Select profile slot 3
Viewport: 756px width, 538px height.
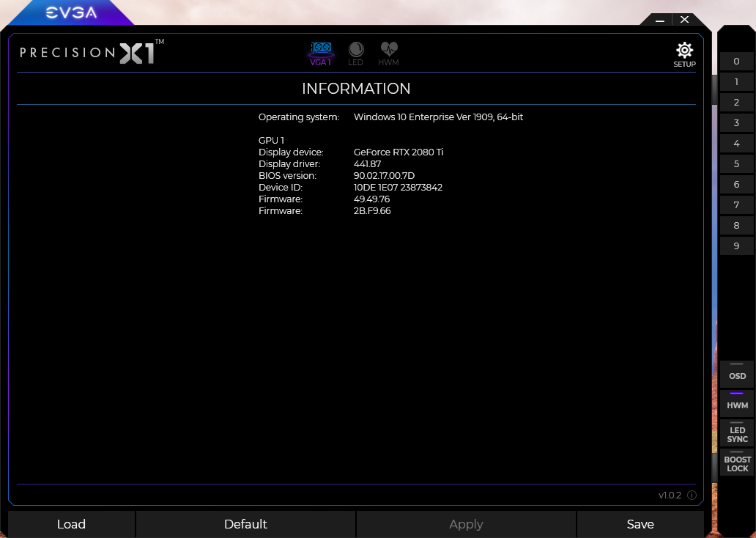pyautogui.click(x=736, y=123)
